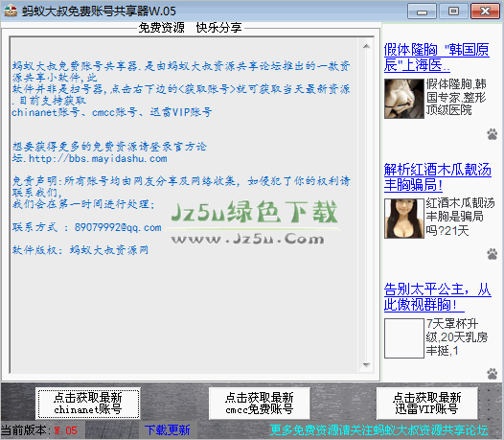Click the 免责声明 paragraph in the text area

tap(181, 193)
